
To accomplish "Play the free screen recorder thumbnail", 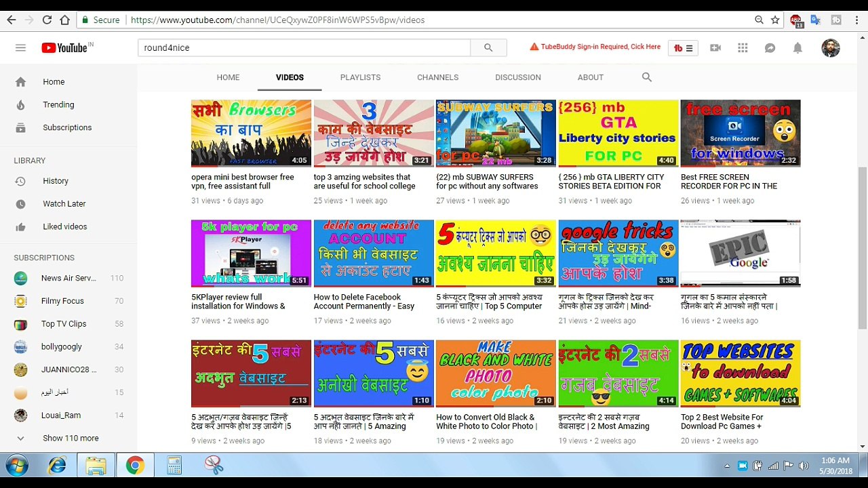I will pos(741,133).
